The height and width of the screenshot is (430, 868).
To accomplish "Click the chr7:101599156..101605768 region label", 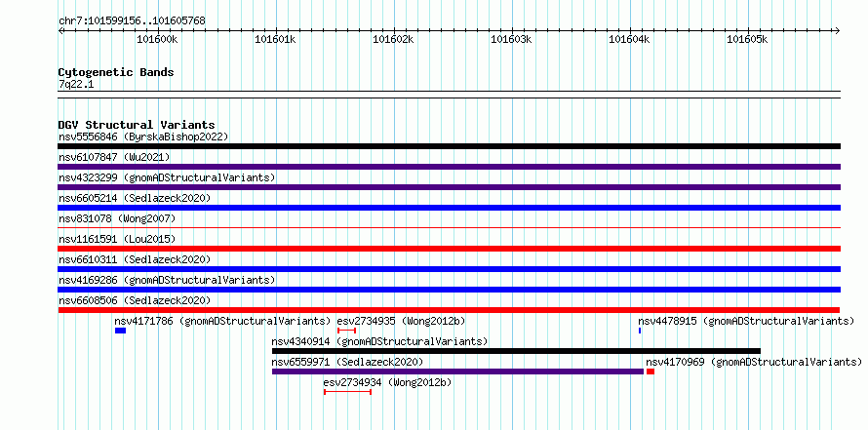I will pyautogui.click(x=132, y=21).
